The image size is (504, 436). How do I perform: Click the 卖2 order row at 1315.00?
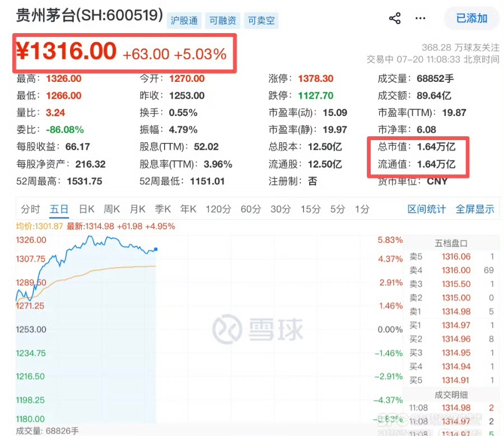tap(451, 298)
